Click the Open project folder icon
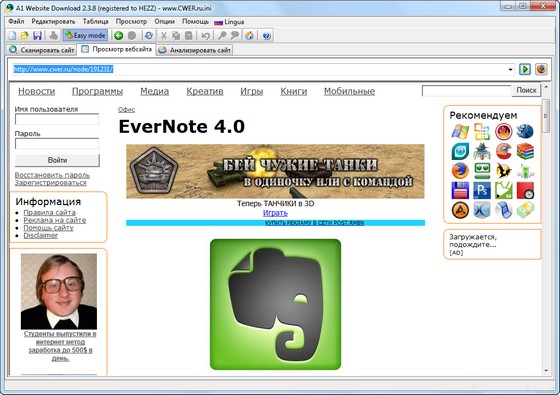The image size is (560, 395). 24,35
